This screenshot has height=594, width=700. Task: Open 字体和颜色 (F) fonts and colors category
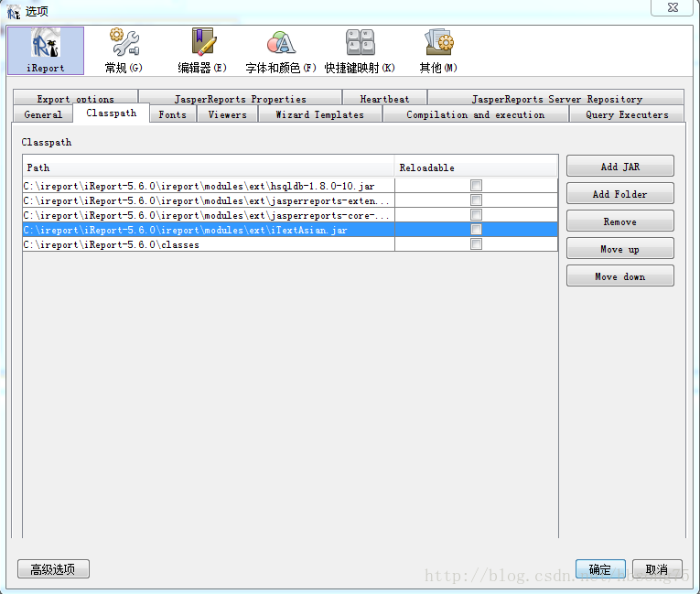coord(281,50)
